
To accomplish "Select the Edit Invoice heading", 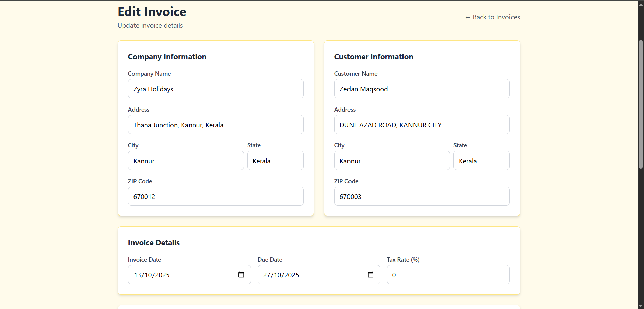I will (152, 12).
